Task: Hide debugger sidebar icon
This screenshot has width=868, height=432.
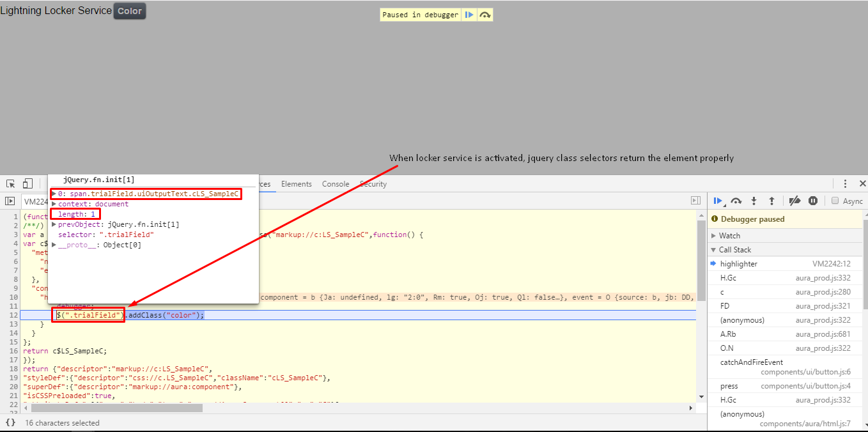Action: (x=695, y=201)
